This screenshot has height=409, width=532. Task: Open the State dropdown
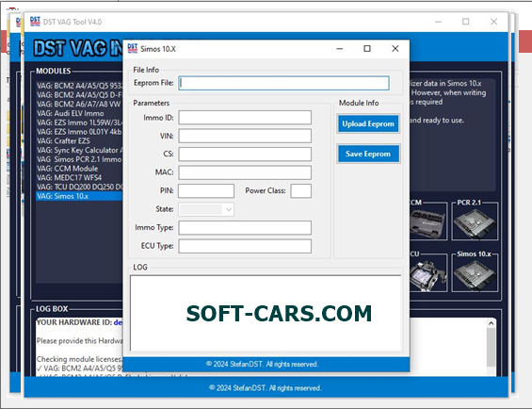click(206, 209)
